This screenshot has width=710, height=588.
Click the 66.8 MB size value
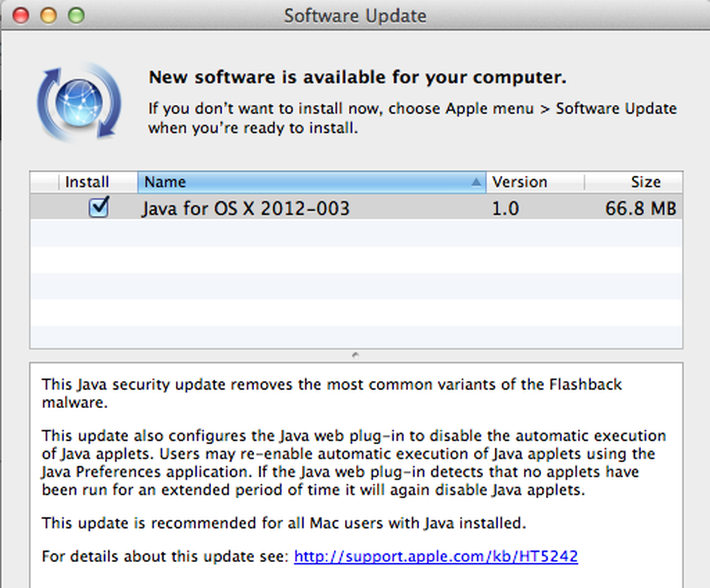tap(640, 208)
